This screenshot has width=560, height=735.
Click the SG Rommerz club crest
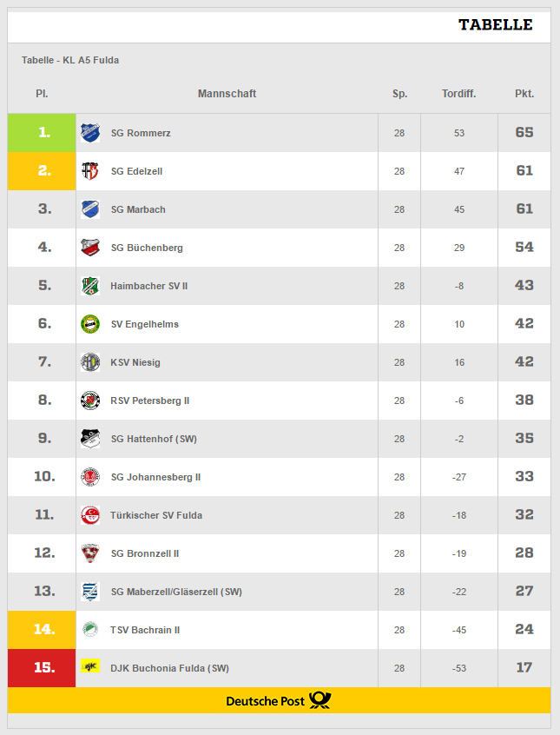tap(90, 133)
